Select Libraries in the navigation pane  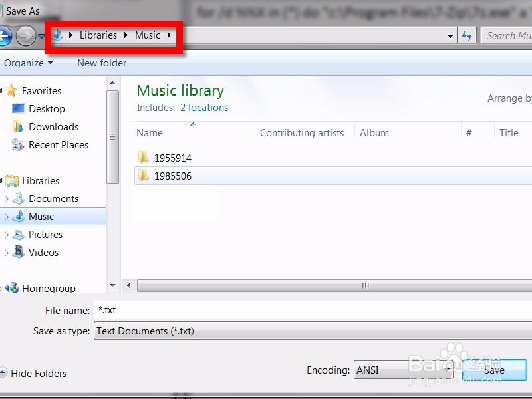coord(41,181)
